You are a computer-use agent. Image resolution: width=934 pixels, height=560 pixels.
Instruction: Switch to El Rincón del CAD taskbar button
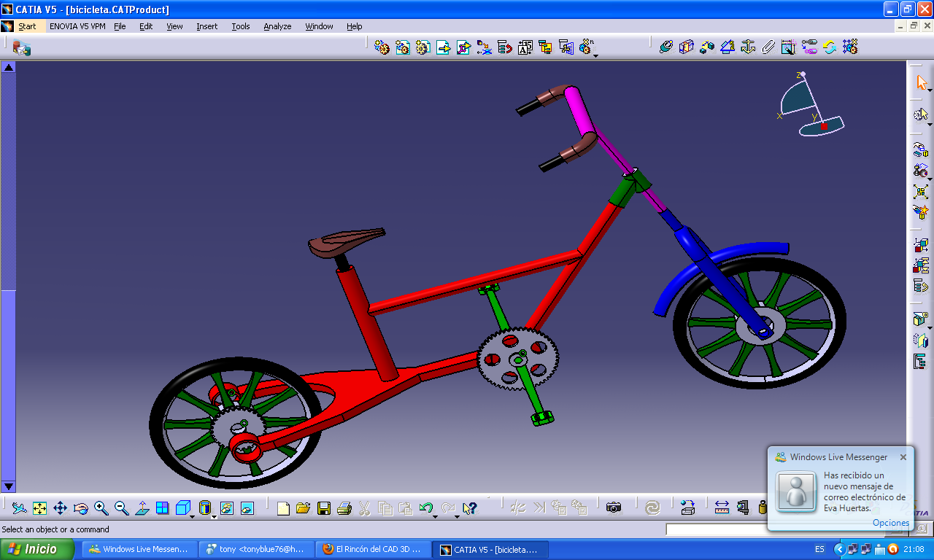[x=372, y=549]
